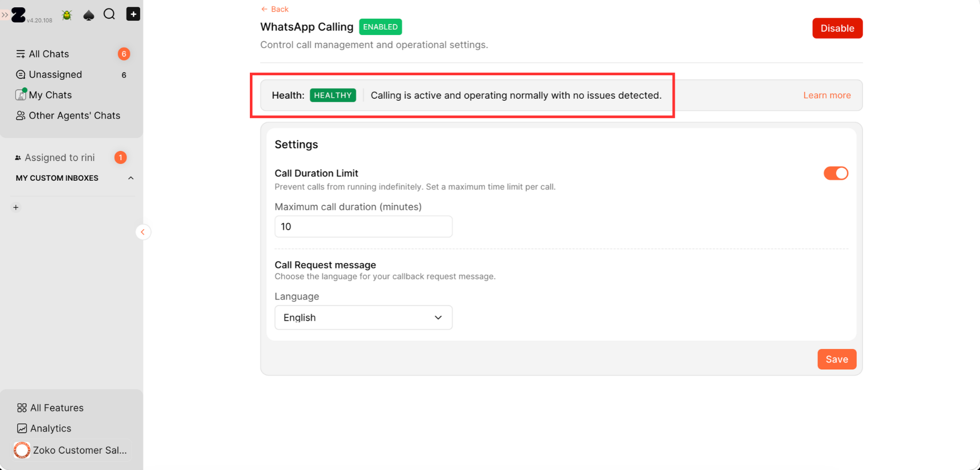
Task: Click the version number v4.20.108
Action: (x=40, y=20)
